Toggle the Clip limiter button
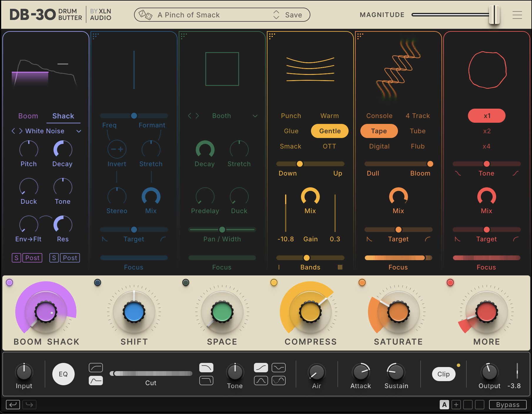Image resolution: width=532 pixels, height=414 pixels. pos(443,374)
